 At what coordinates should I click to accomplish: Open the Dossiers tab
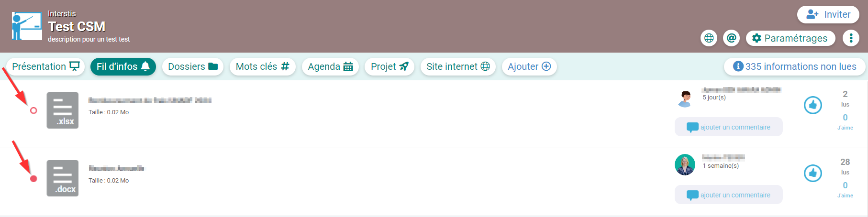(193, 66)
